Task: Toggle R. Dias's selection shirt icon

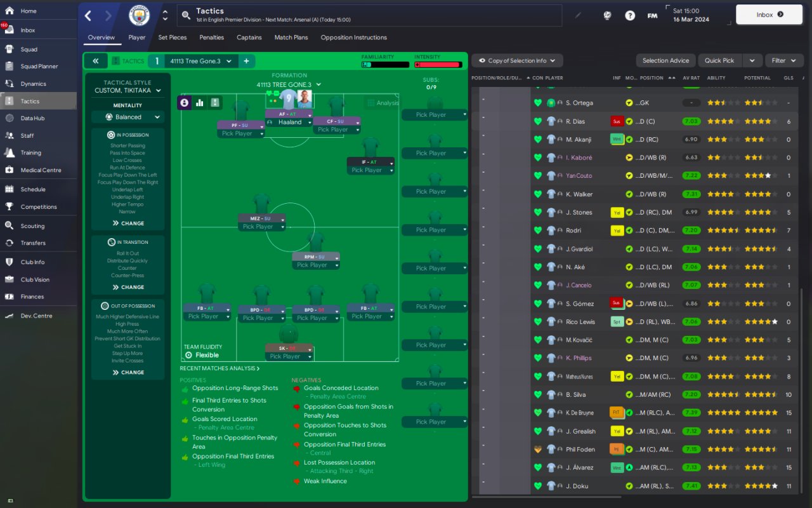Action: coord(551,121)
